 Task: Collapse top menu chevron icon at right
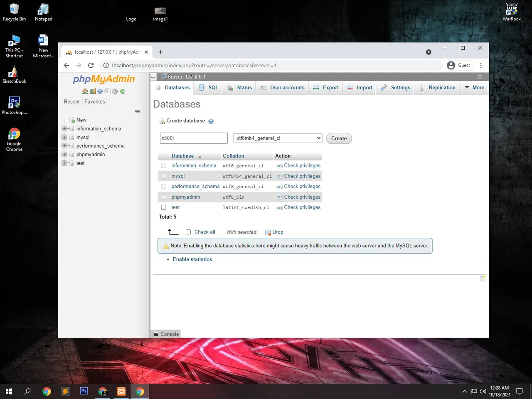click(480, 77)
